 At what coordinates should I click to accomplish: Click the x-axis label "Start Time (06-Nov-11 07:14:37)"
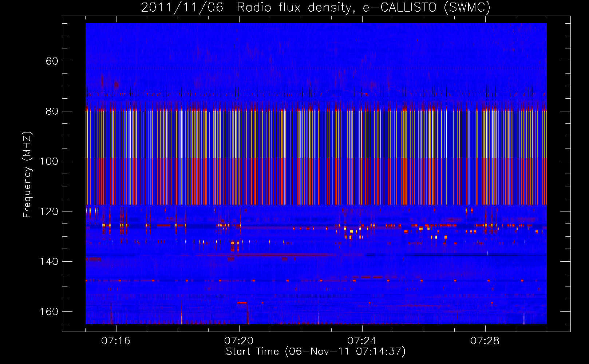click(x=316, y=352)
